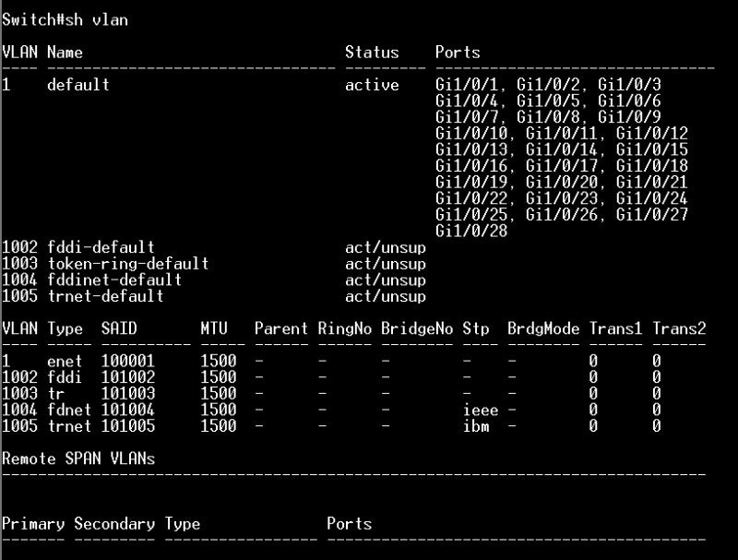The width and height of the screenshot is (738, 560).
Task: Click port 'Gi1/0/24'
Action: coord(652,198)
